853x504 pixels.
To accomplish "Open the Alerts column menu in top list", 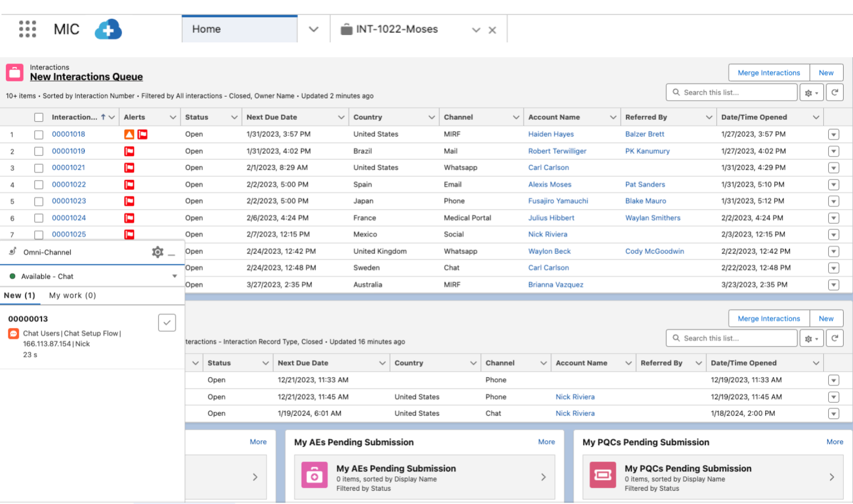I will 173,117.
